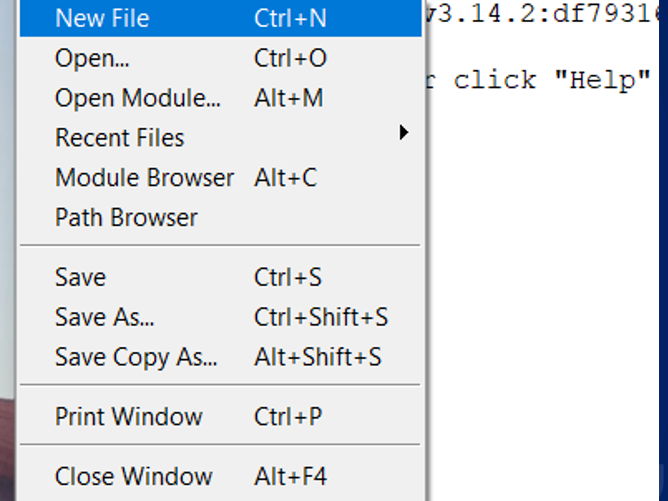Screen dimensions: 668x501
Task: Click the Ctrl+N shortcut label
Action: [x=290, y=18]
